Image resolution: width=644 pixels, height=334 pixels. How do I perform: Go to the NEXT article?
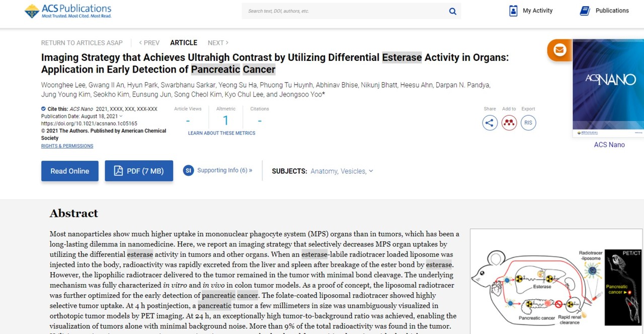(218, 43)
